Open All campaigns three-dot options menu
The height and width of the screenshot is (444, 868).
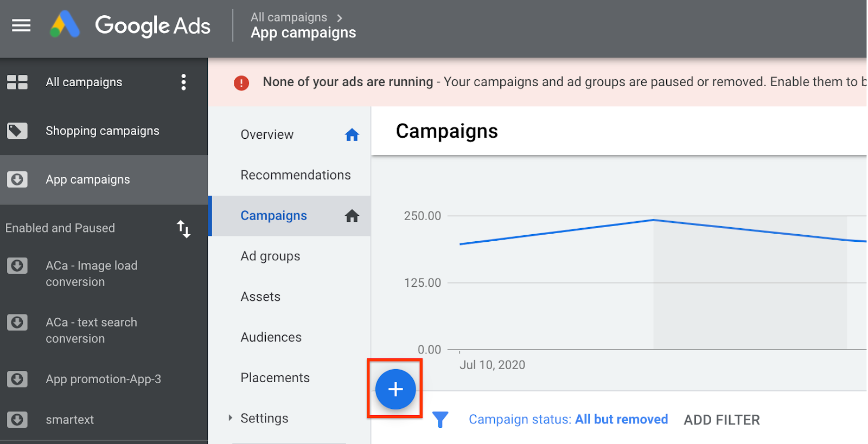(183, 82)
